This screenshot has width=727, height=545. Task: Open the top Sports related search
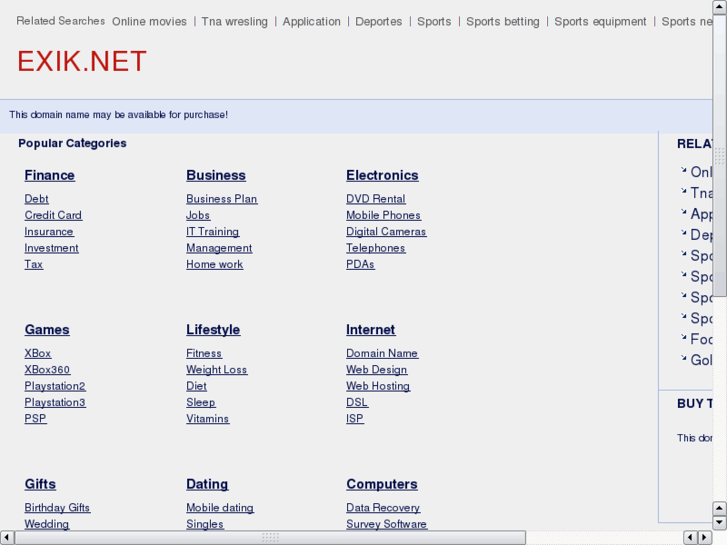click(x=434, y=21)
